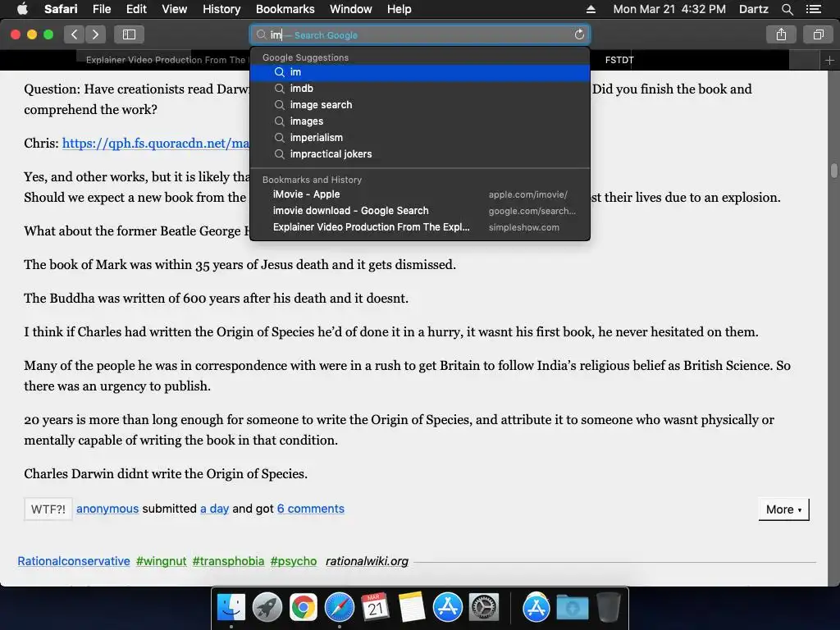Launch Launchpad rocket icon in Dock
The width and height of the screenshot is (840, 630).
267,608
